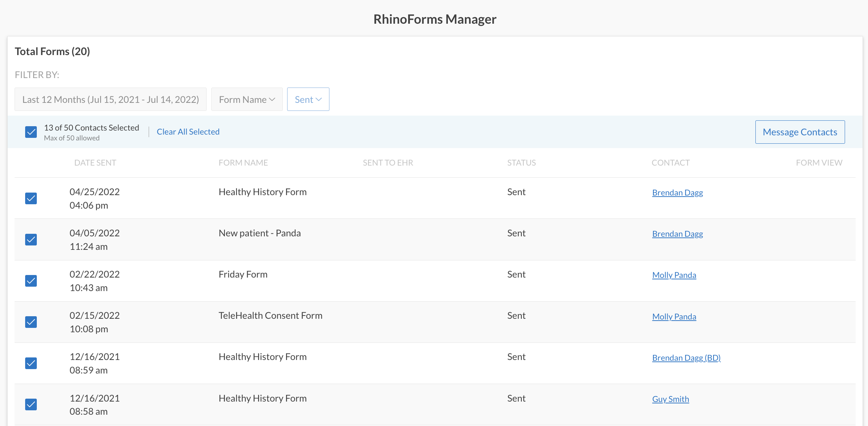Open the Last 12 Months date range filter
The image size is (868, 426).
point(110,99)
